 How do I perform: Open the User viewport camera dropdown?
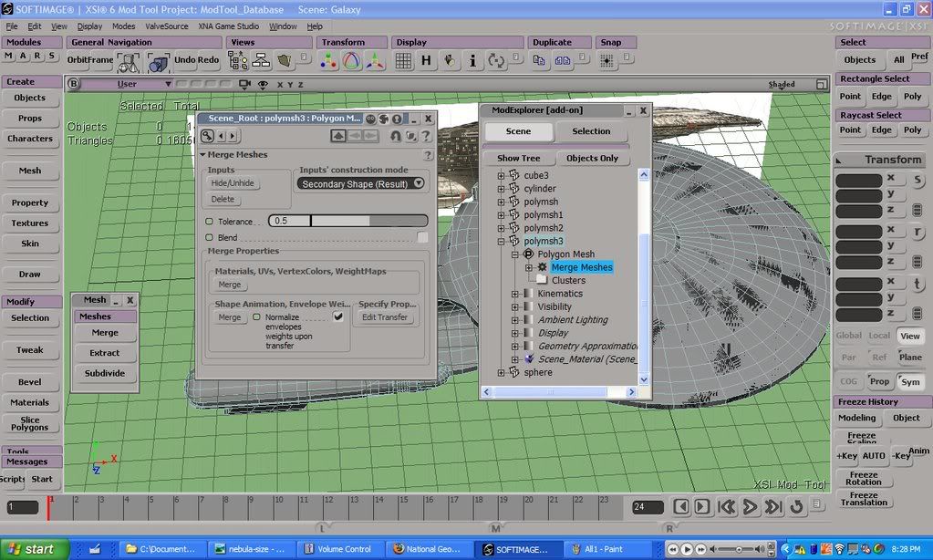coord(127,84)
